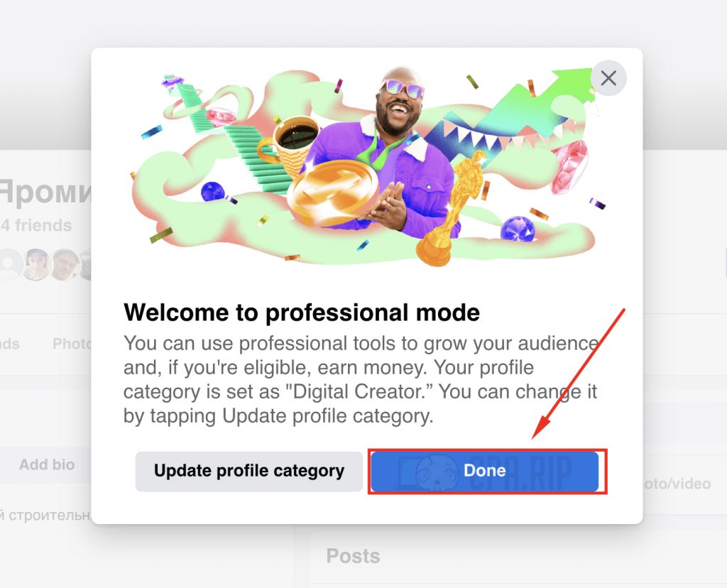Click the blue Done button
Viewport: 727px width, 588px height.
[484, 471]
